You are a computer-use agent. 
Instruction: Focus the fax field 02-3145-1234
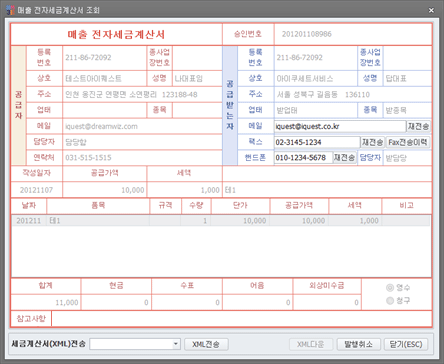click(317, 142)
